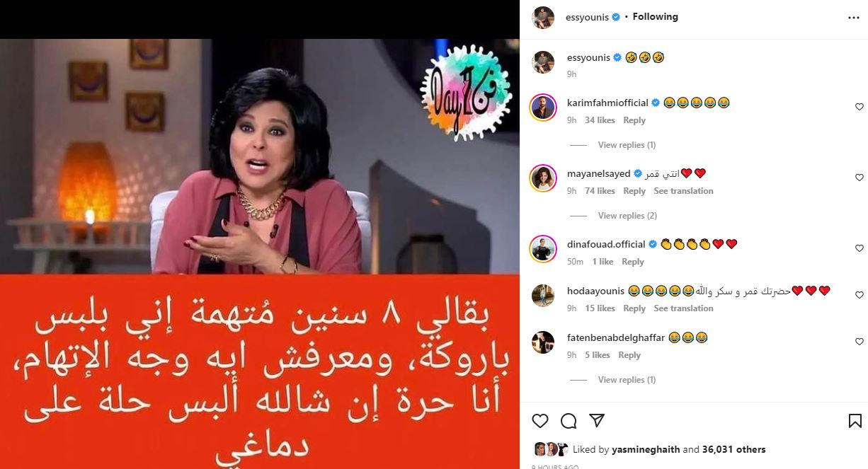Open the comment bubble icon

coord(569,421)
